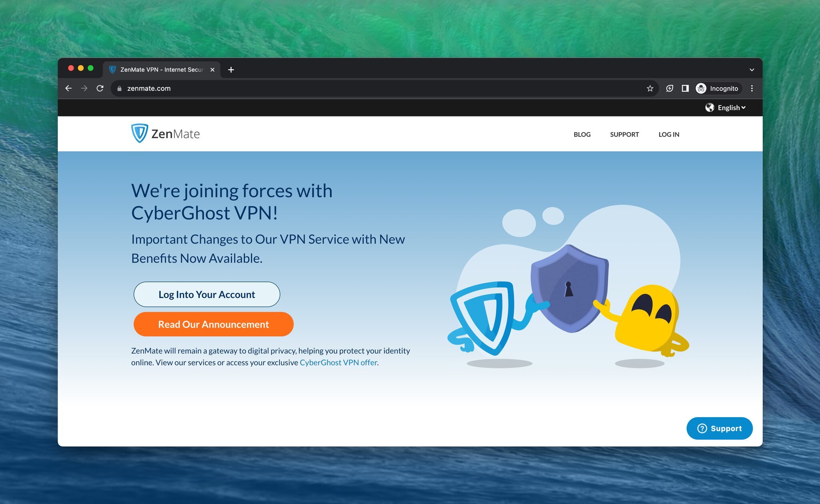Screen dimensions: 820x504
Task: Open the English language dropdown
Action: [731, 108]
